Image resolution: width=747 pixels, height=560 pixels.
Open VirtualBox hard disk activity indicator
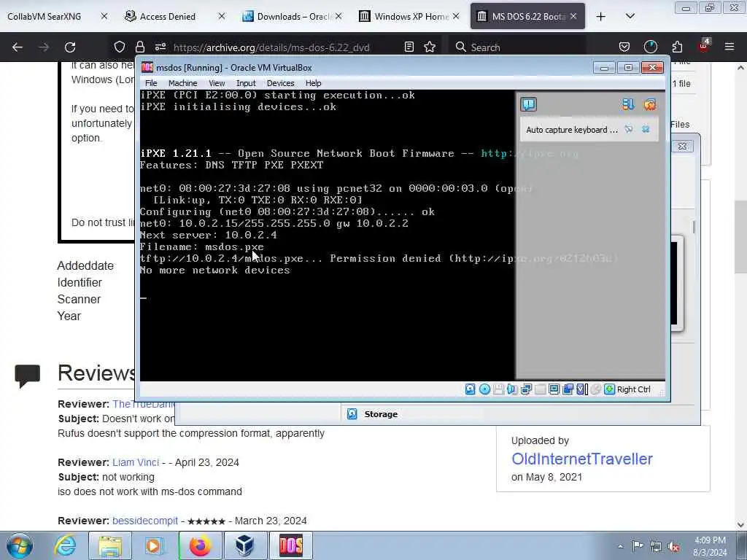pyautogui.click(x=471, y=389)
